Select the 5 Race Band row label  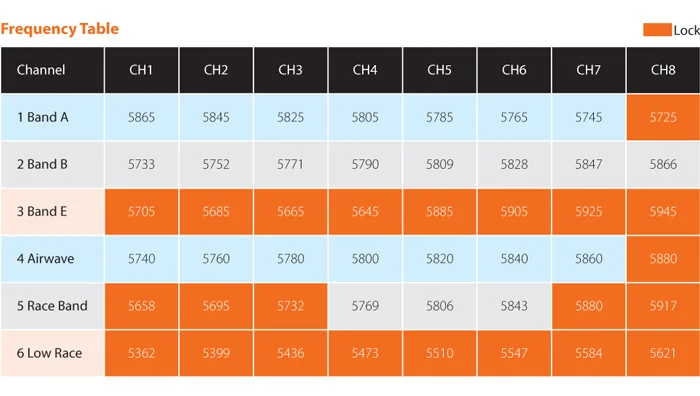tap(52, 306)
